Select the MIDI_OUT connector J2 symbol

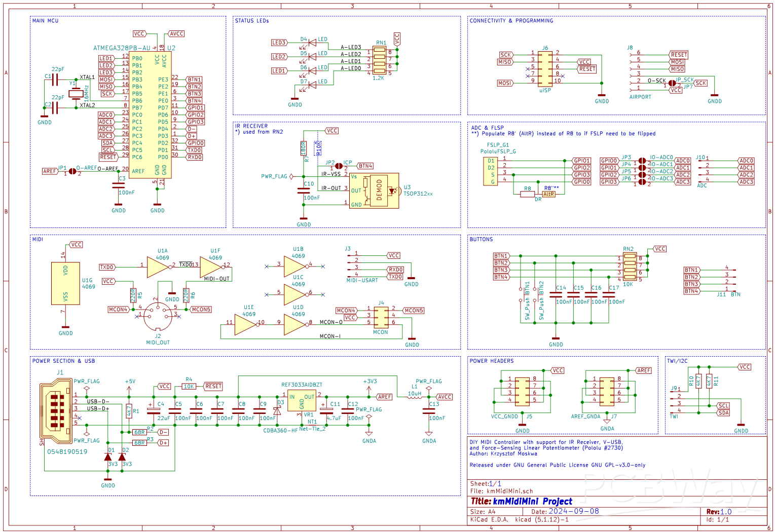coord(157,317)
